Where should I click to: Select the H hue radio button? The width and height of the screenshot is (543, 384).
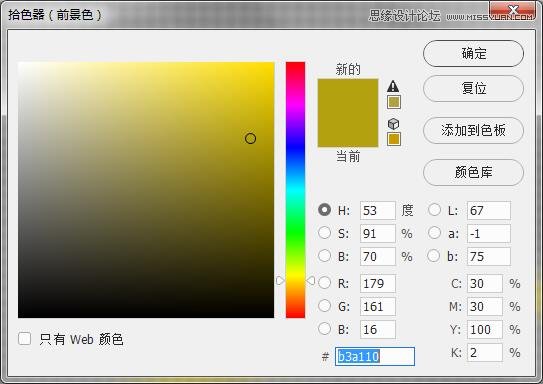click(324, 210)
